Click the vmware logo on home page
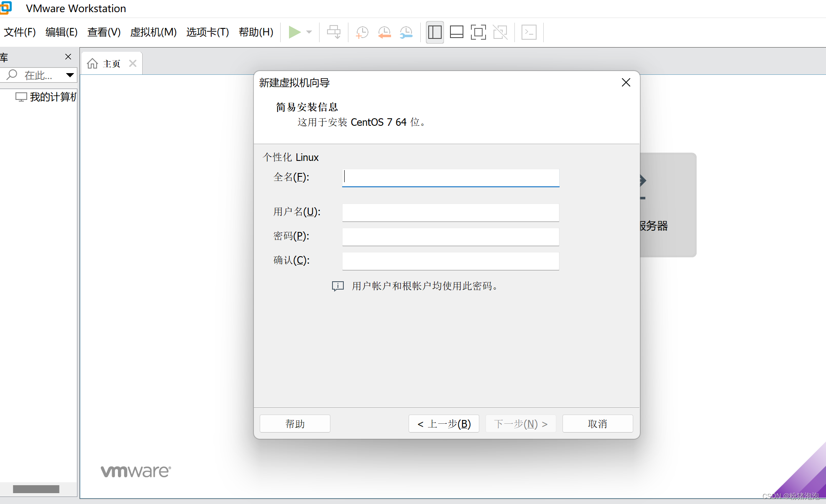This screenshot has height=504, width=826. pyautogui.click(x=136, y=471)
